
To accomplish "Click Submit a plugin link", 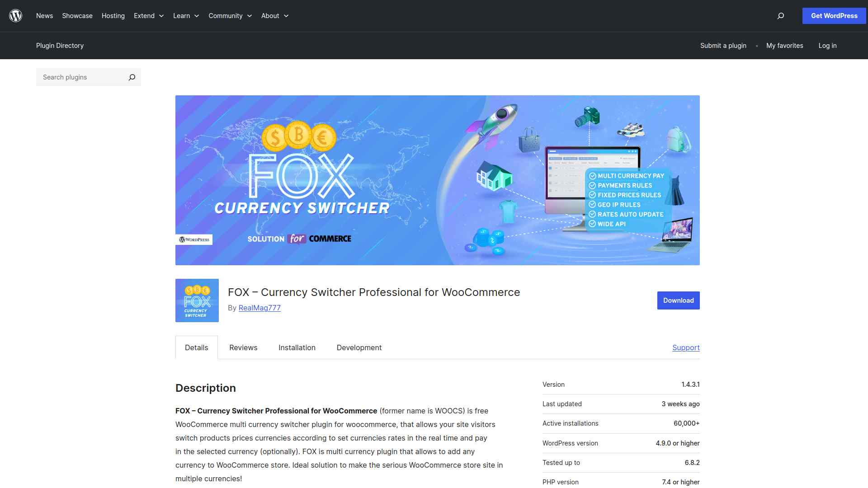I will (723, 46).
